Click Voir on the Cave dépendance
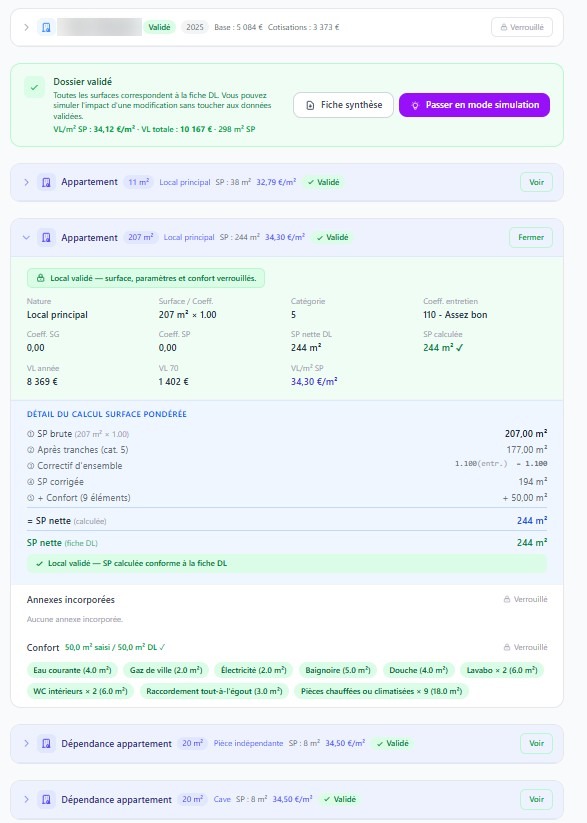This screenshot has height=823, width=587. click(x=536, y=799)
